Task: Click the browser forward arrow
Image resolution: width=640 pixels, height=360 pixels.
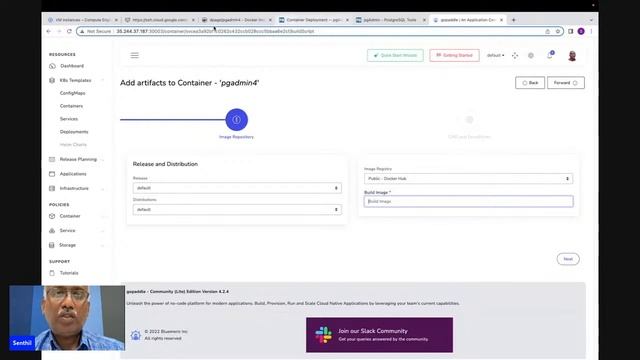Action: pyautogui.click(x=59, y=31)
